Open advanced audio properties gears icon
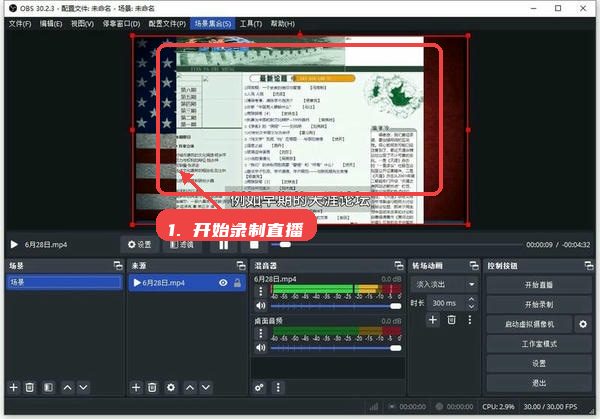The height and width of the screenshot is (419, 600). click(259, 388)
